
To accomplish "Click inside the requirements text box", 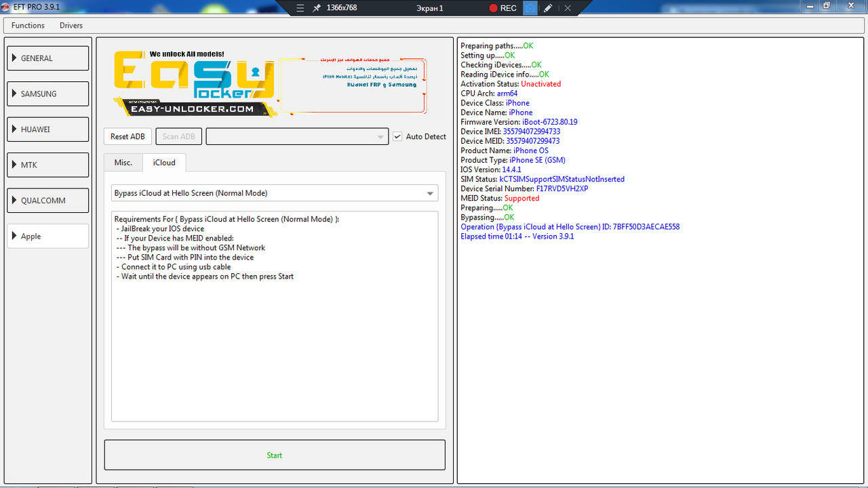I will tap(275, 317).
